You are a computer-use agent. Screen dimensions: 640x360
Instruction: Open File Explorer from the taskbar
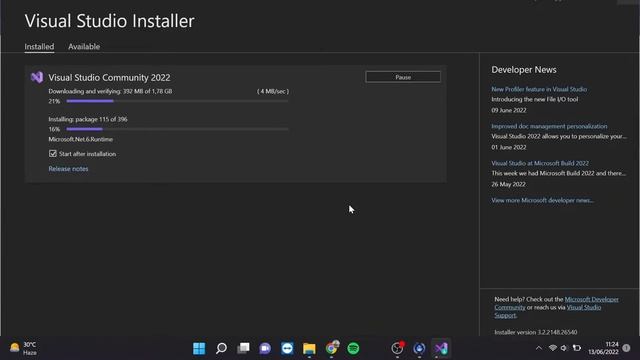309,348
